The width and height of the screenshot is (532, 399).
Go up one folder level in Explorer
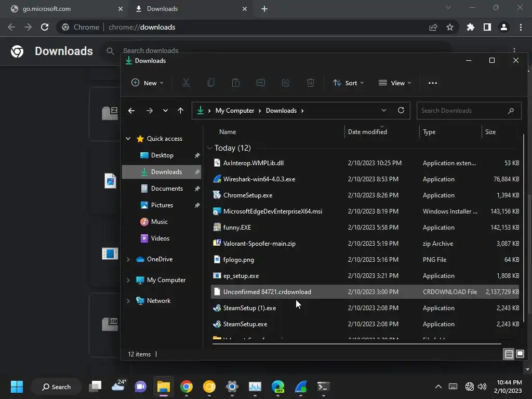point(180,111)
